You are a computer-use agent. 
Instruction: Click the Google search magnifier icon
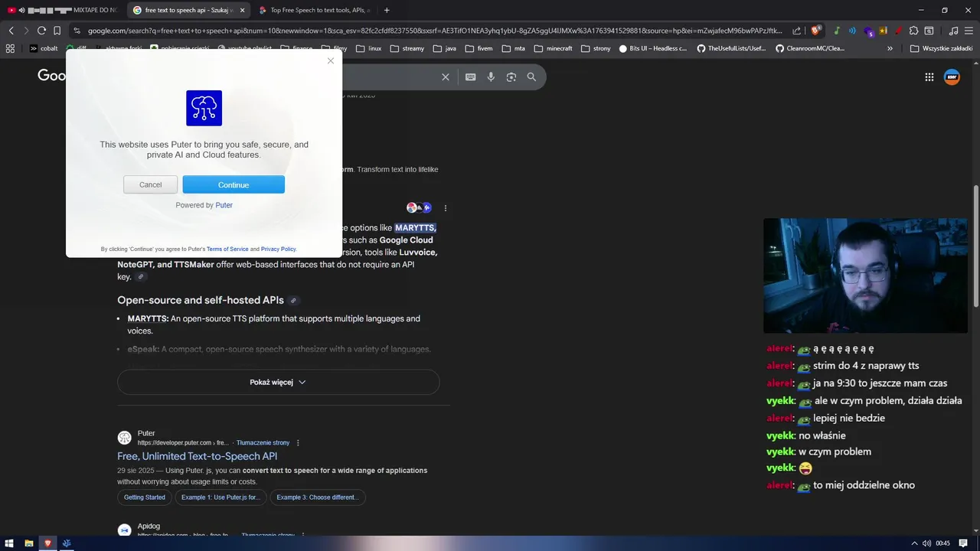531,77
